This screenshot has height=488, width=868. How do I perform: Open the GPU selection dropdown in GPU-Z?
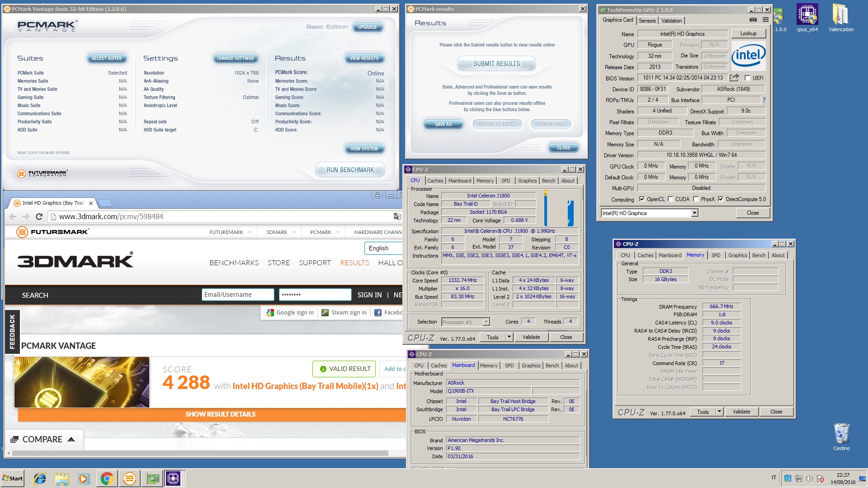point(694,213)
